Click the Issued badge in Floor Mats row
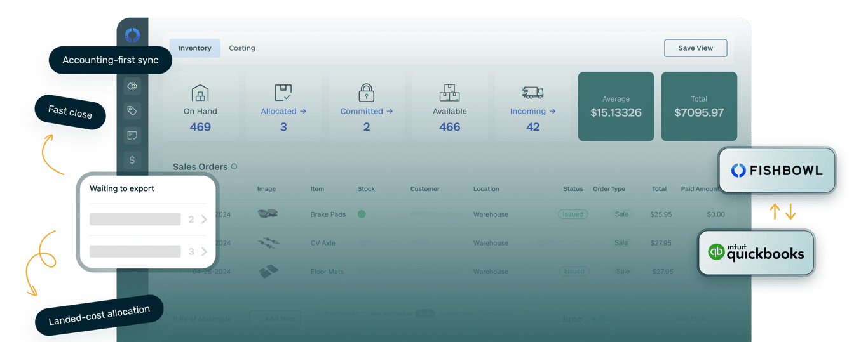This screenshot has width=868, height=342. tap(574, 271)
